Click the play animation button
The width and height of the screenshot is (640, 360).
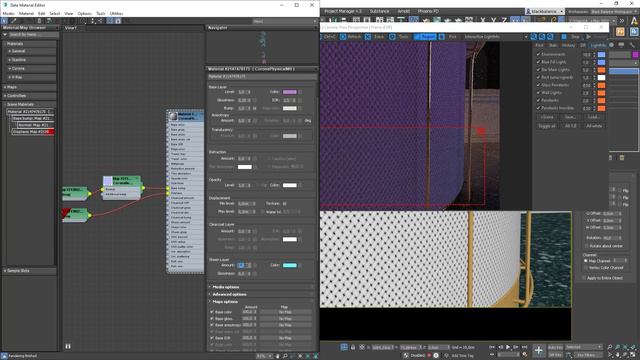coord(508,347)
